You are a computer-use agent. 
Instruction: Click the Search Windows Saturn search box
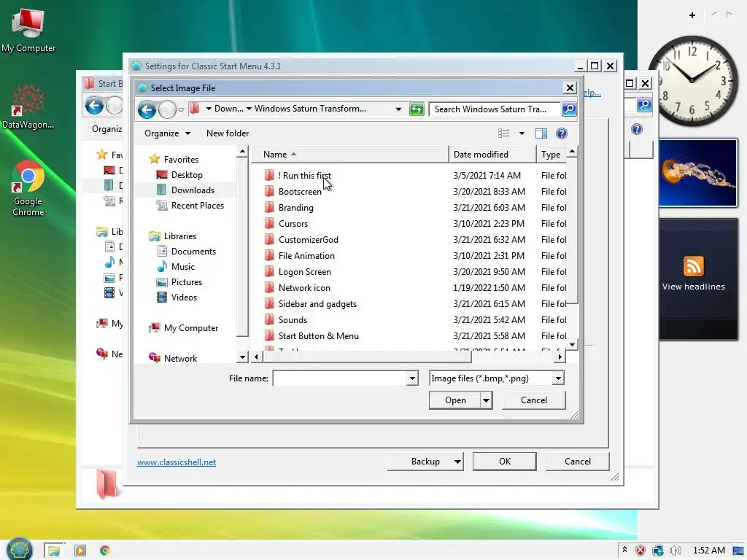tap(495, 109)
